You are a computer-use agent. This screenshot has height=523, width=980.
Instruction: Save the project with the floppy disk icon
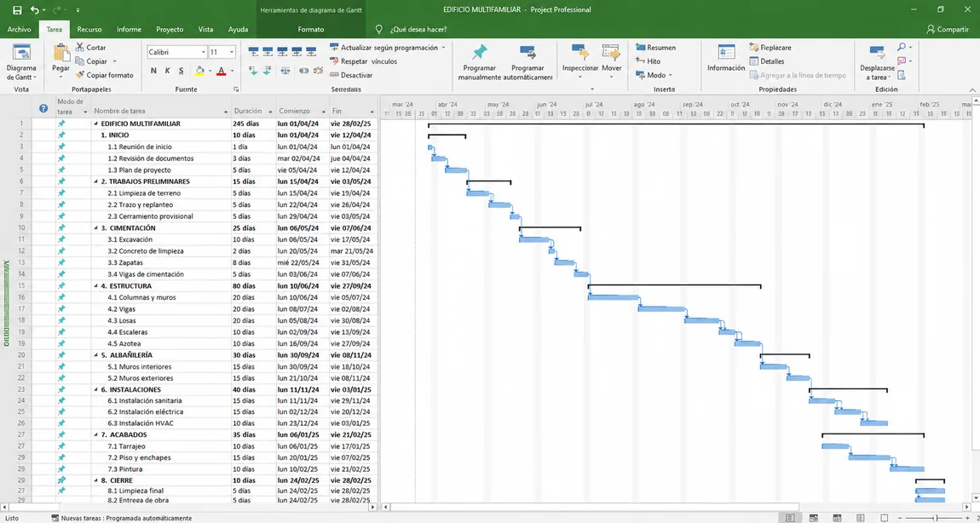17,10
